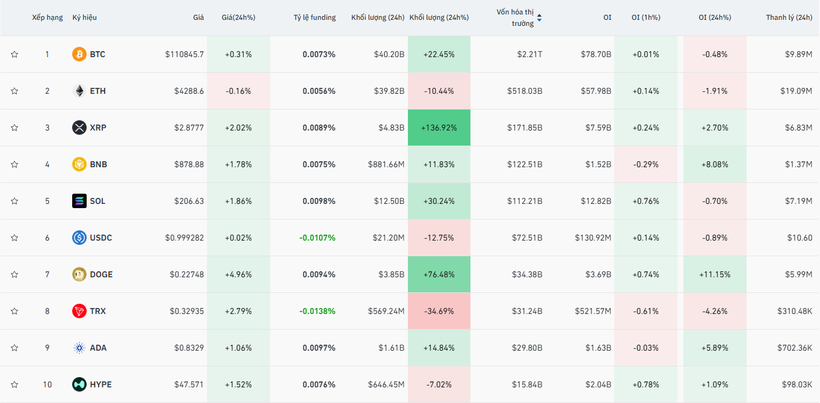Open the ADA coin symbol link
Screen dimensions: 820x403
pos(98,348)
